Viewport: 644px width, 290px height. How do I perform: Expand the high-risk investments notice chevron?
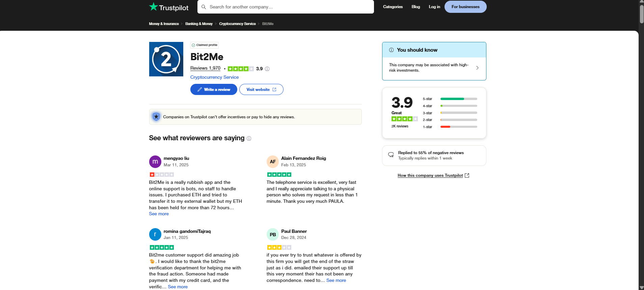click(477, 68)
